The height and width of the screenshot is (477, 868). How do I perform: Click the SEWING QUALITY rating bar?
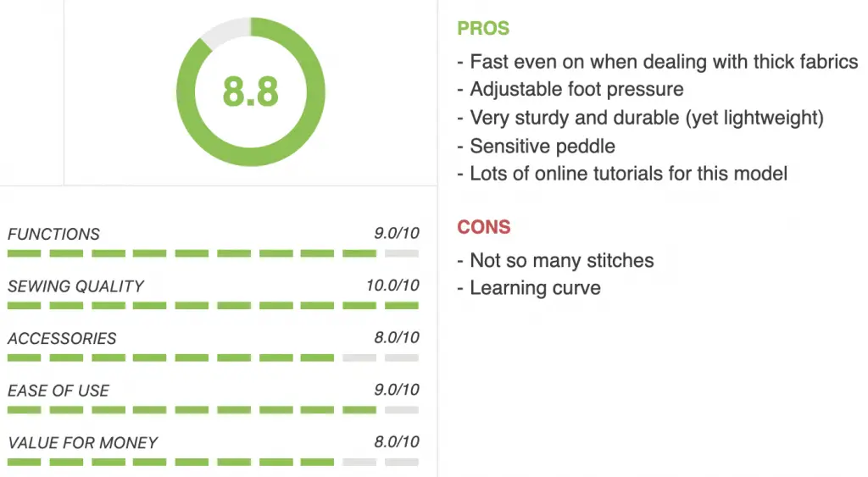213,306
